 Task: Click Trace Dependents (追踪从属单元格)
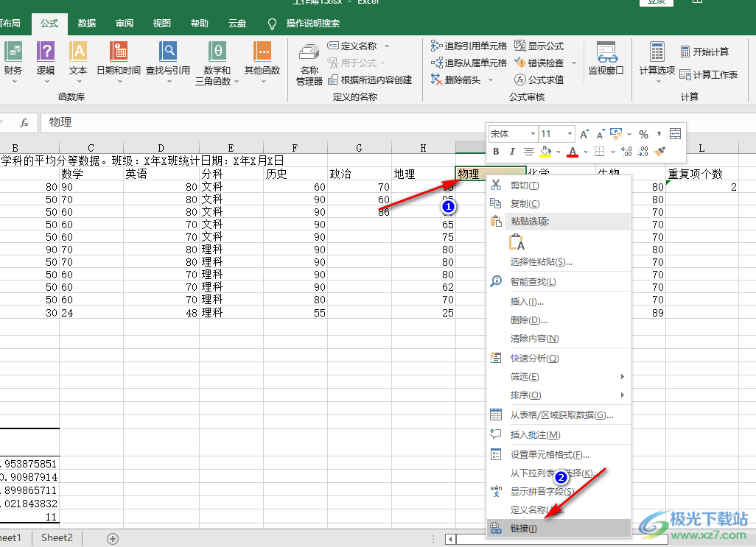click(469, 63)
